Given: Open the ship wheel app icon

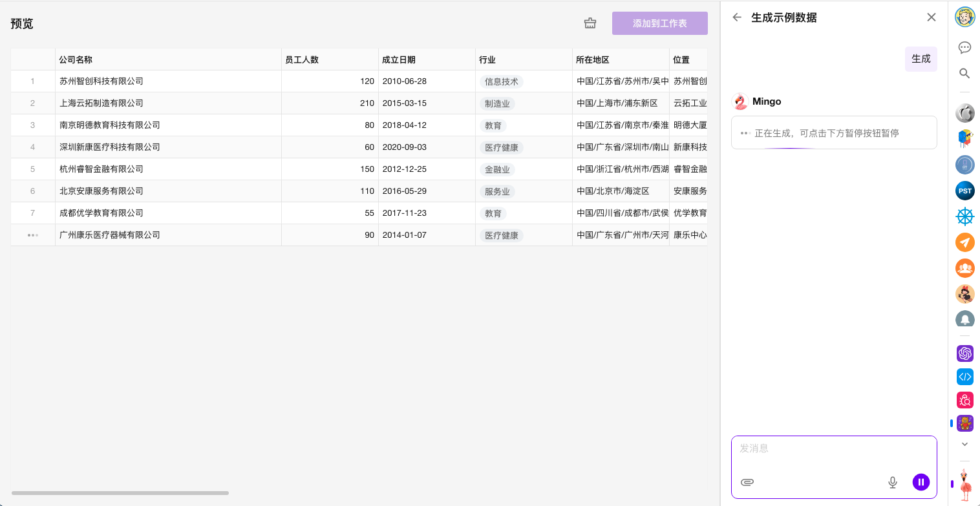Looking at the screenshot, I should click(964, 216).
